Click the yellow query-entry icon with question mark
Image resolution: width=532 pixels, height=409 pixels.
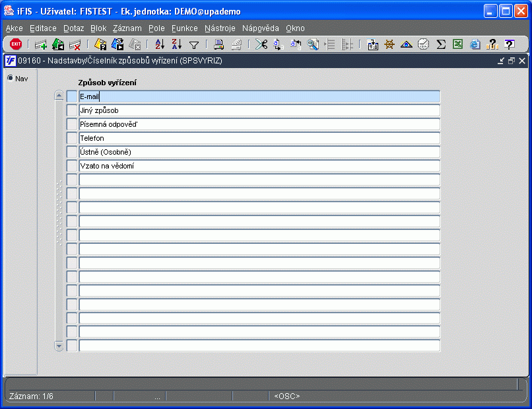100,44
